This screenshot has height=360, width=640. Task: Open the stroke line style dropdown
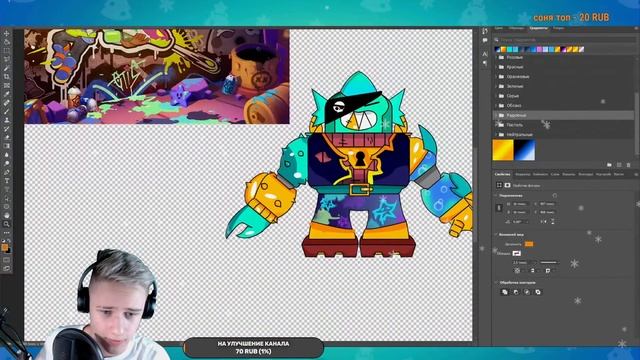(x=549, y=262)
